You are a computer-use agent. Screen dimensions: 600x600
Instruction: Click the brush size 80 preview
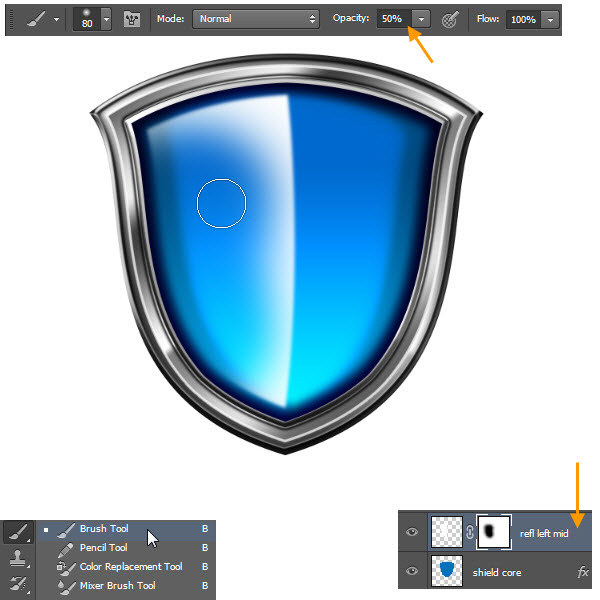tap(86, 19)
